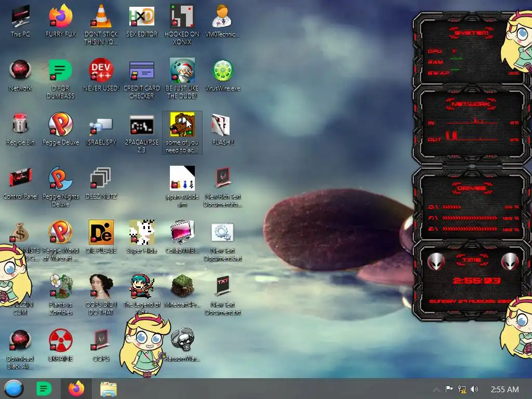Select the Peggle World of Warcraft shortcut

tap(61, 241)
